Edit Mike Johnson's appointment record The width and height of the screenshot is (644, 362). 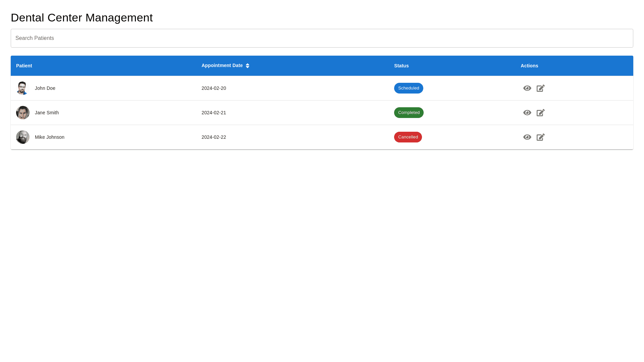(x=540, y=137)
